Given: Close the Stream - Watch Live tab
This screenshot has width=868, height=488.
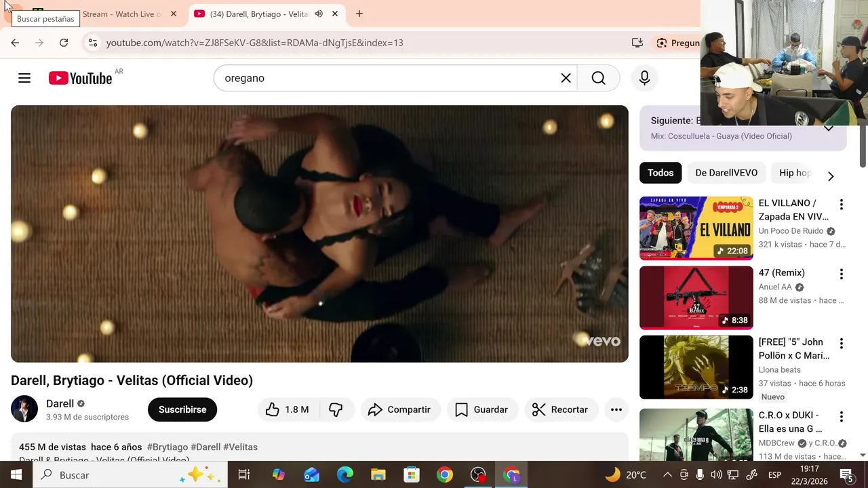Looking at the screenshot, I should coord(173,14).
